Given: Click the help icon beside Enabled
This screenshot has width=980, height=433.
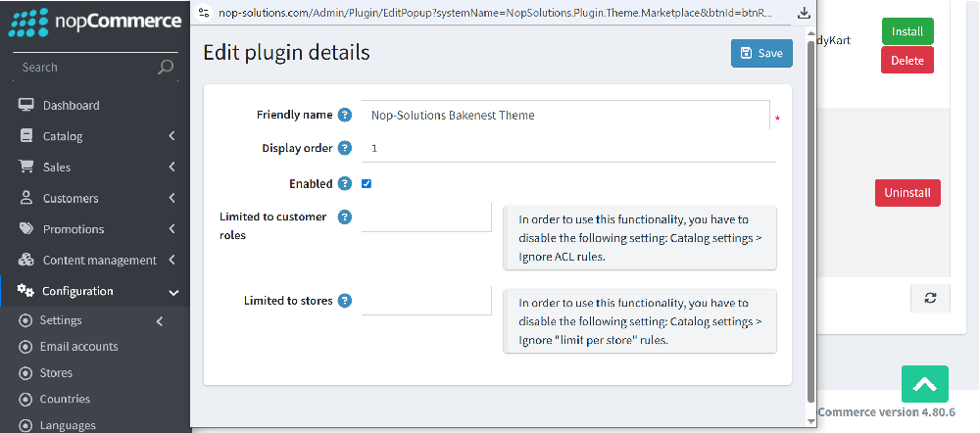Looking at the screenshot, I should coord(345,183).
